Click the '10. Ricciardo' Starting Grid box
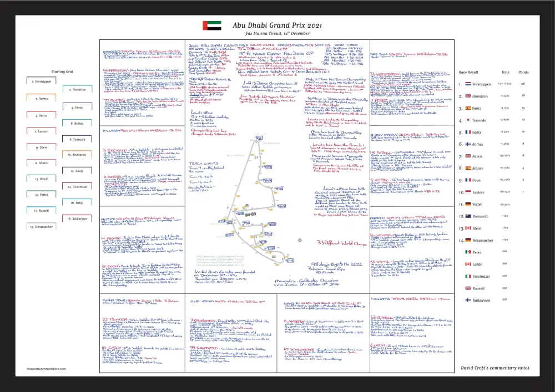 [x=78, y=155]
